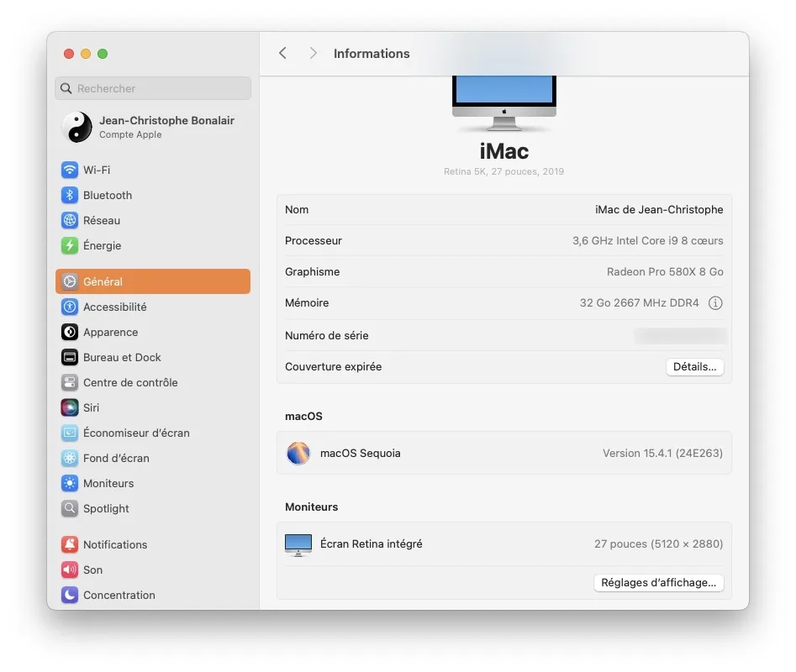Open Énergie lightning bolt icon

tap(70, 245)
